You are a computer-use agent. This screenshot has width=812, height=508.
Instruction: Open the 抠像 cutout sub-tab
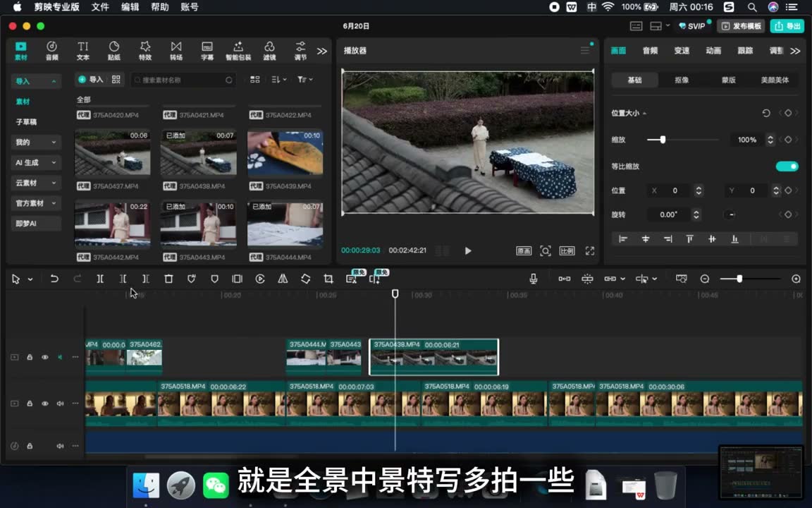[682, 80]
